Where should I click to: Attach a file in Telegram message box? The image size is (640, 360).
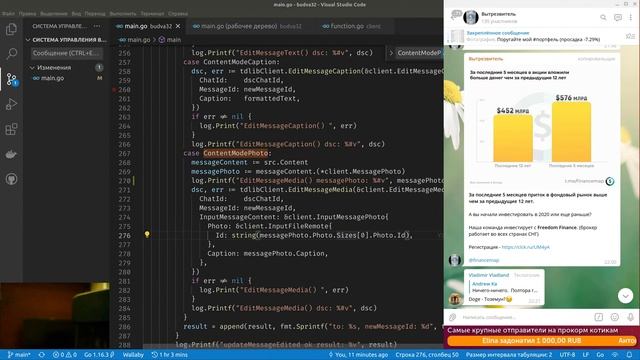[452, 317]
